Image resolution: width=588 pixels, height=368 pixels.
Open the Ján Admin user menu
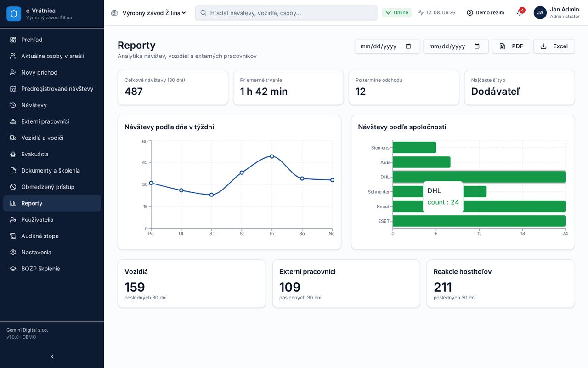tap(557, 13)
